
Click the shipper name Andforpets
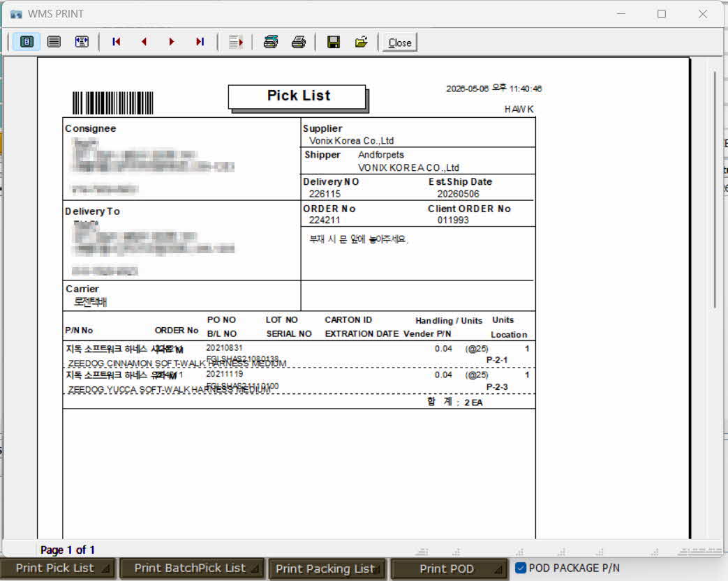(x=380, y=155)
